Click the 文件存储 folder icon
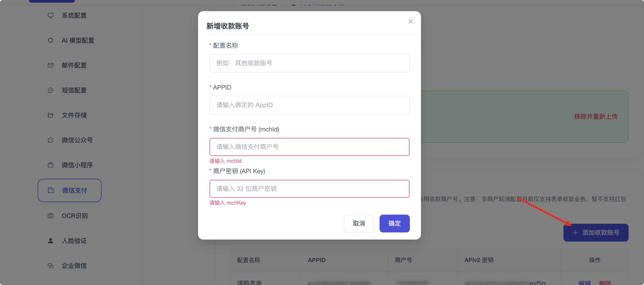Viewport: 644px width, 285px height. 50,115
